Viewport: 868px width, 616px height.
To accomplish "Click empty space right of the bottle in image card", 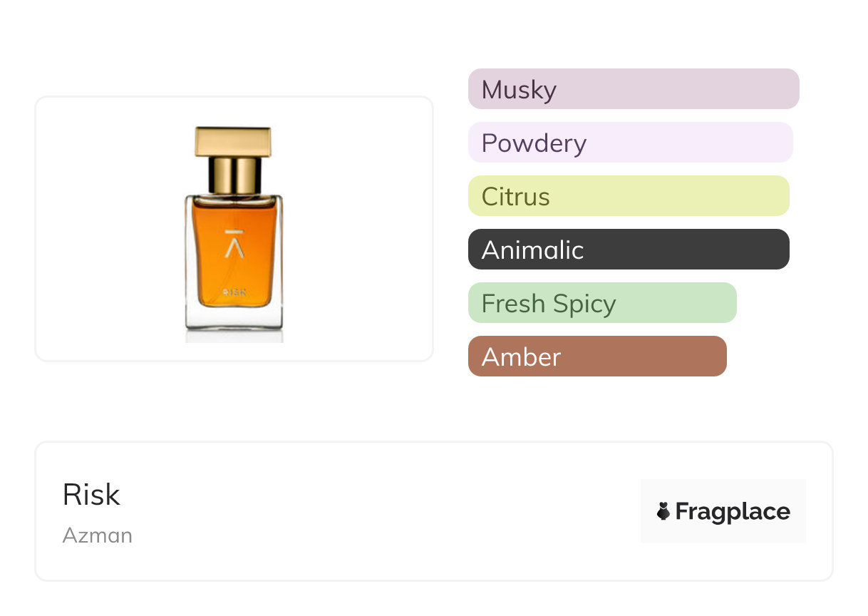I will pos(356,228).
